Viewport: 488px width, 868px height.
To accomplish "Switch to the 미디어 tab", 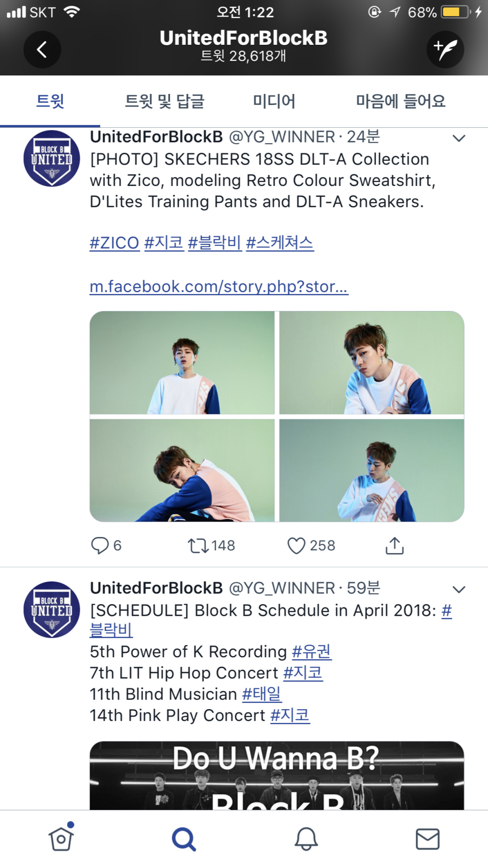I will click(x=274, y=101).
